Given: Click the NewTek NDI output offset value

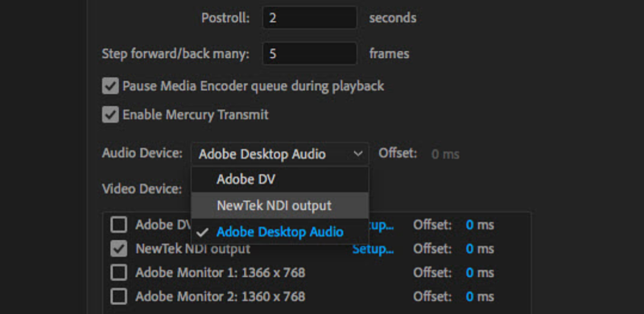Looking at the screenshot, I should tap(470, 249).
